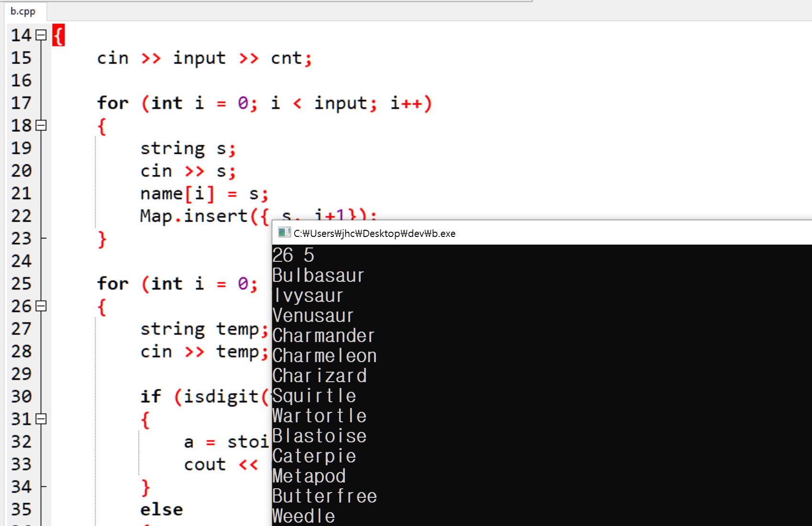Click 'Ivysaur' in the console output

click(308, 296)
